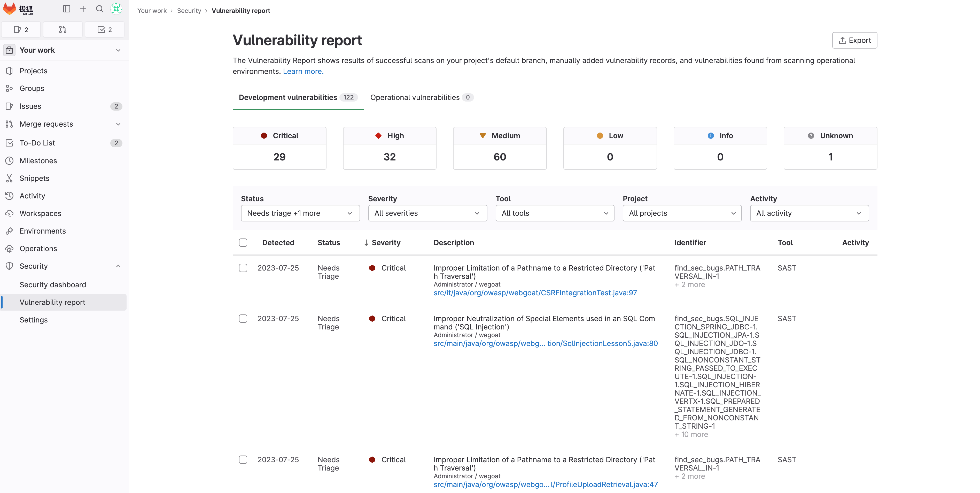
Task: Open the user avatar menu
Action: [116, 9]
